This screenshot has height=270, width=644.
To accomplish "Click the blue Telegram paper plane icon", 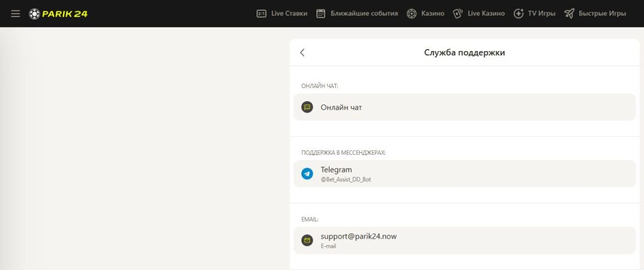I will (x=307, y=174).
